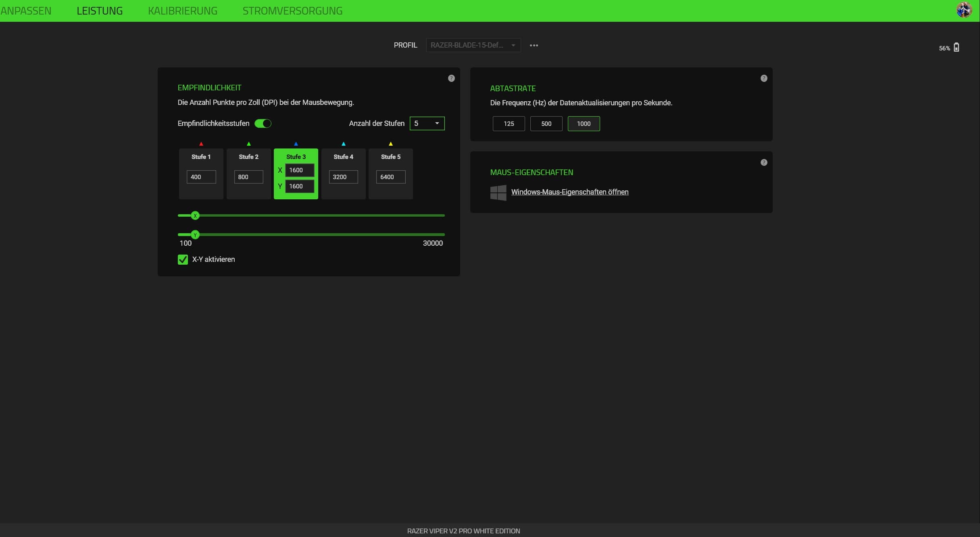Viewport: 980px width, 537px height.
Task: Click the X sensitivity slider handle
Action: tap(195, 216)
